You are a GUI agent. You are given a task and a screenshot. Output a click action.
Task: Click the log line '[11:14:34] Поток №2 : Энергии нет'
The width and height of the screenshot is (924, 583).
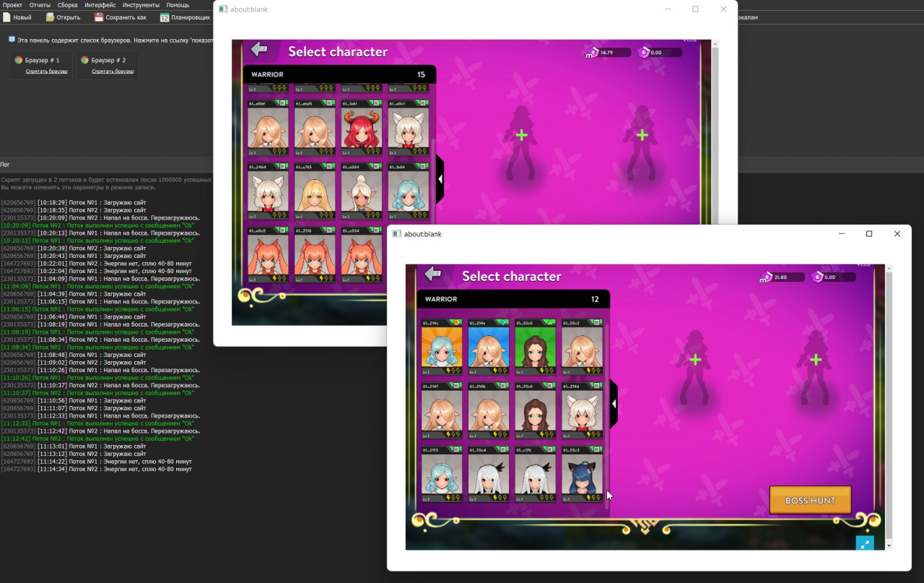click(96, 469)
